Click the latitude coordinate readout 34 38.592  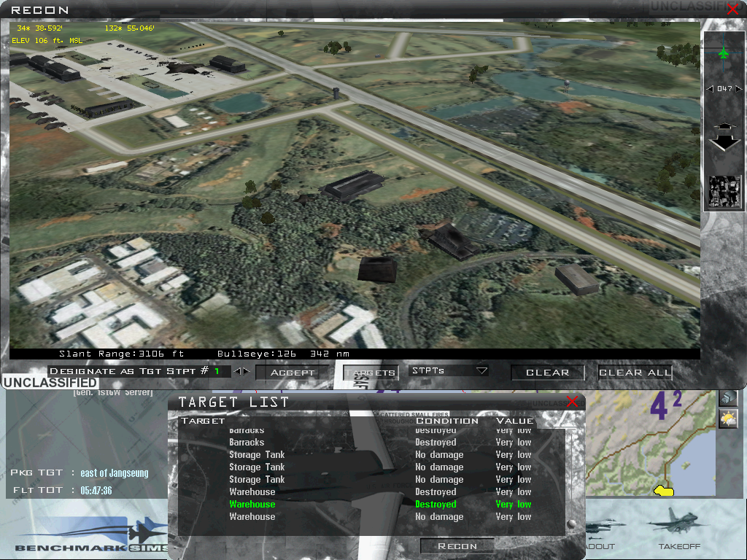(x=39, y=28)
